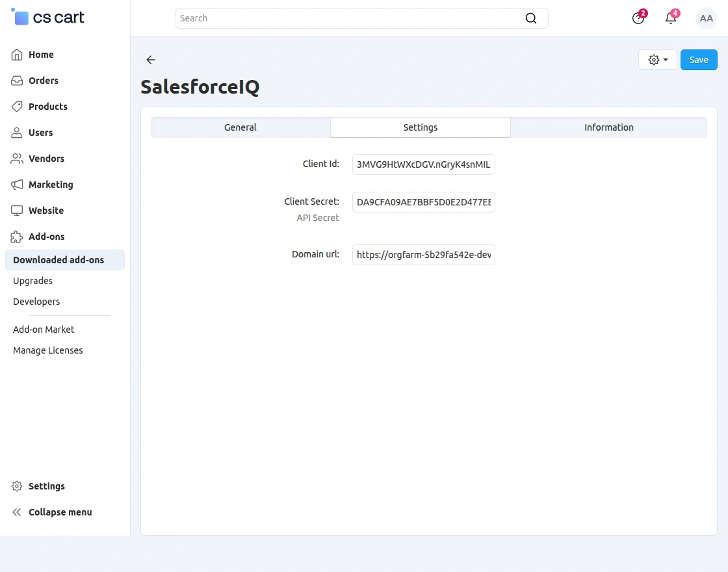Click the Vendors people icon

(17, 159)
